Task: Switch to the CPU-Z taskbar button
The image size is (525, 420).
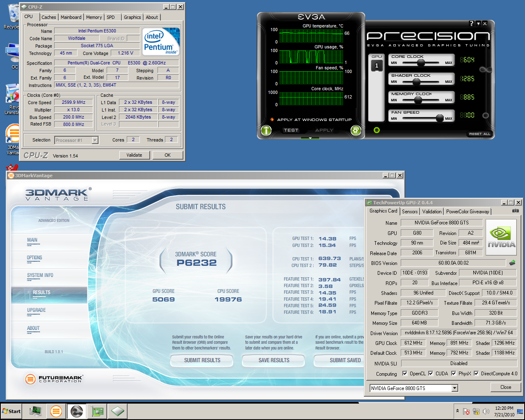Action: (117, 411)
